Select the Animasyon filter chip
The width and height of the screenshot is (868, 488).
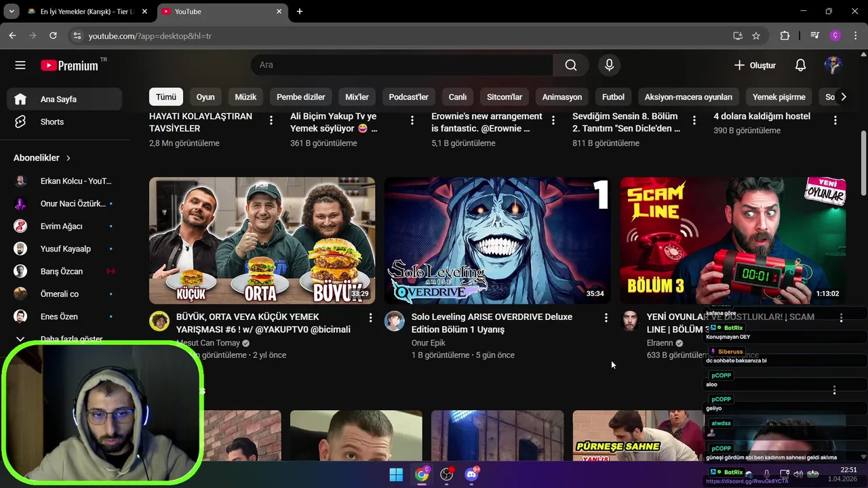[562, 97]
